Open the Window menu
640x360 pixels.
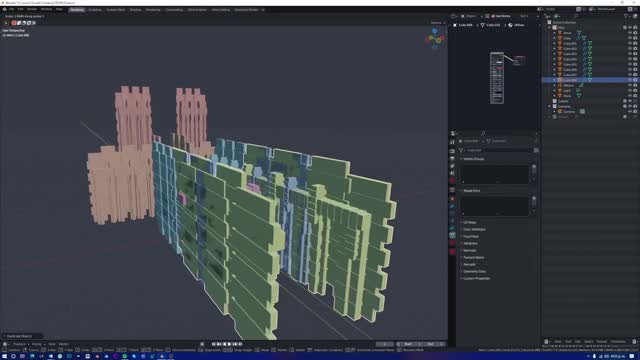point(46,9)
